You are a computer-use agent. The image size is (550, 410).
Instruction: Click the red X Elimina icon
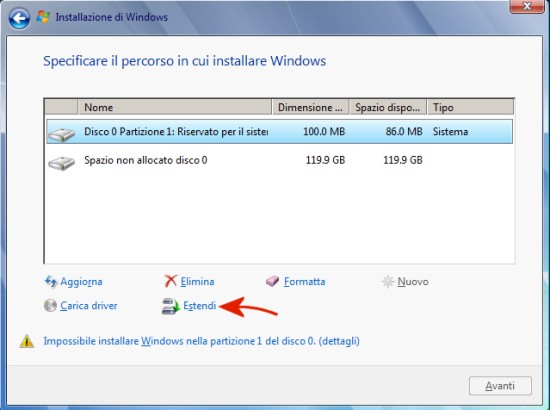coord(171,281)
